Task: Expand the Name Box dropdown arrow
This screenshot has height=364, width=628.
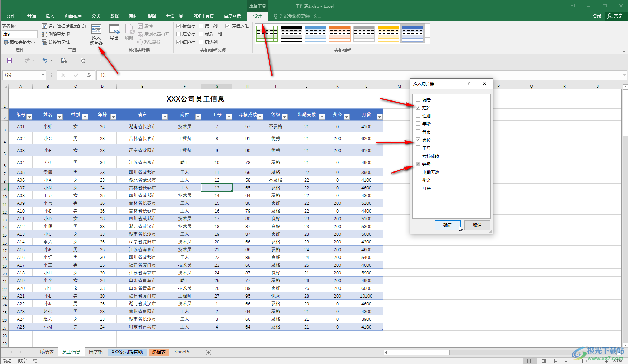Action: 43,75
